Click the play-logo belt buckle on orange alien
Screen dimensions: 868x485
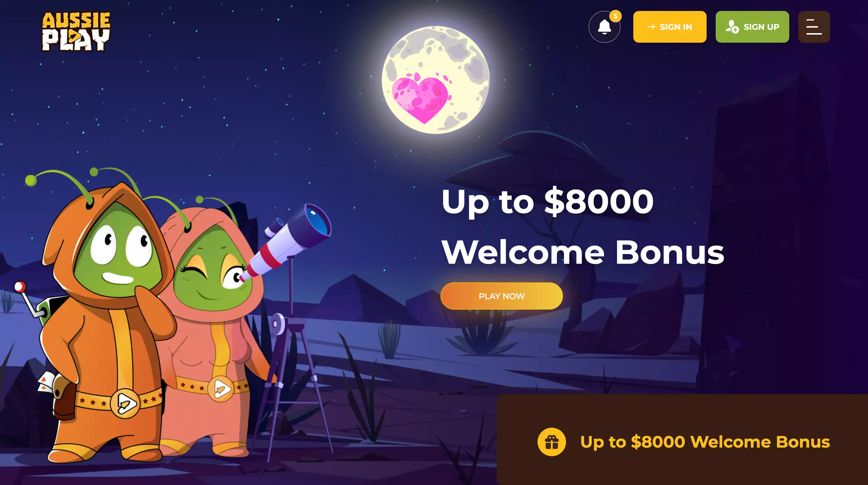[125, 404]
